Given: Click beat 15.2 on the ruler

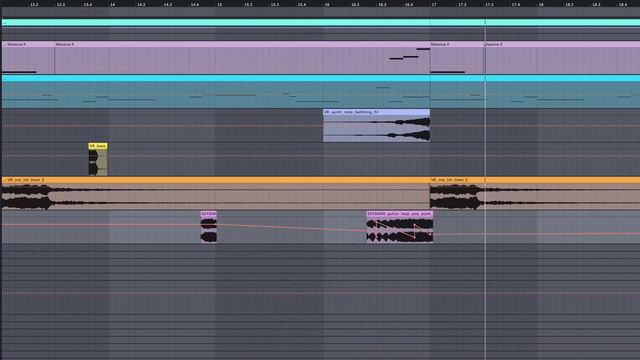Looking at the screenshot, I should click(x=248, y=4).
